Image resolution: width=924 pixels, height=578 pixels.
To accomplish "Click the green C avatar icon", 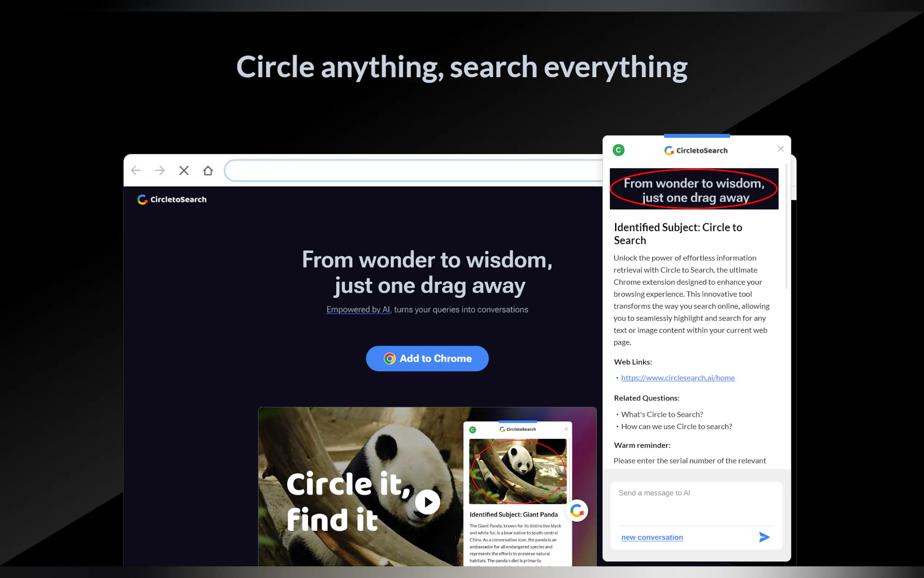I will click(618, 150).
